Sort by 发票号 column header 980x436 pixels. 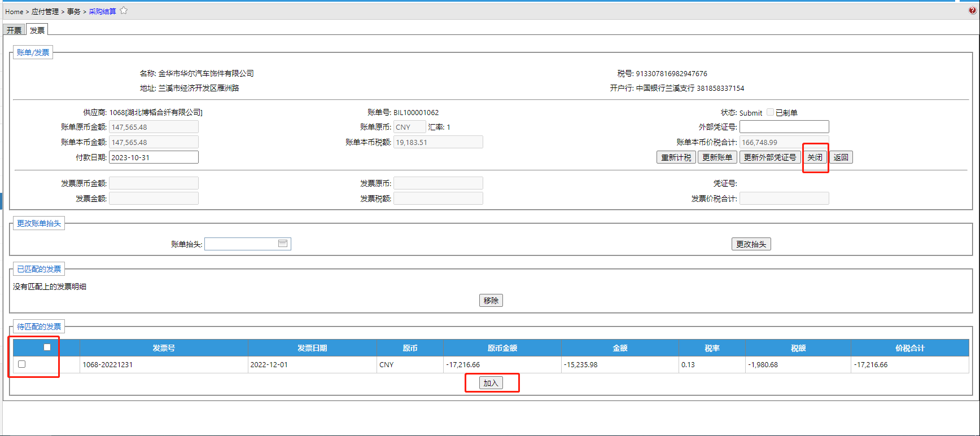(164, 348)
